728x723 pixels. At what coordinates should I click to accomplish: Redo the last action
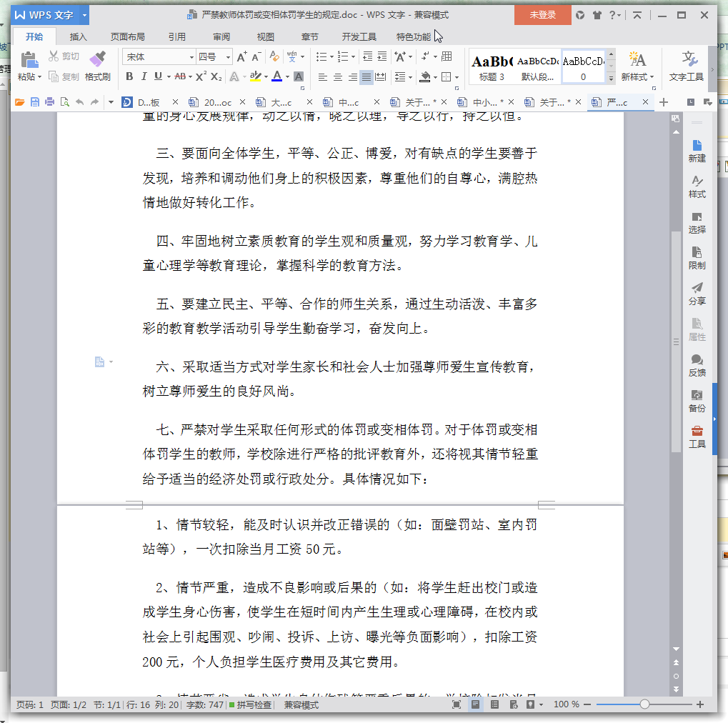tap(95, 102)
